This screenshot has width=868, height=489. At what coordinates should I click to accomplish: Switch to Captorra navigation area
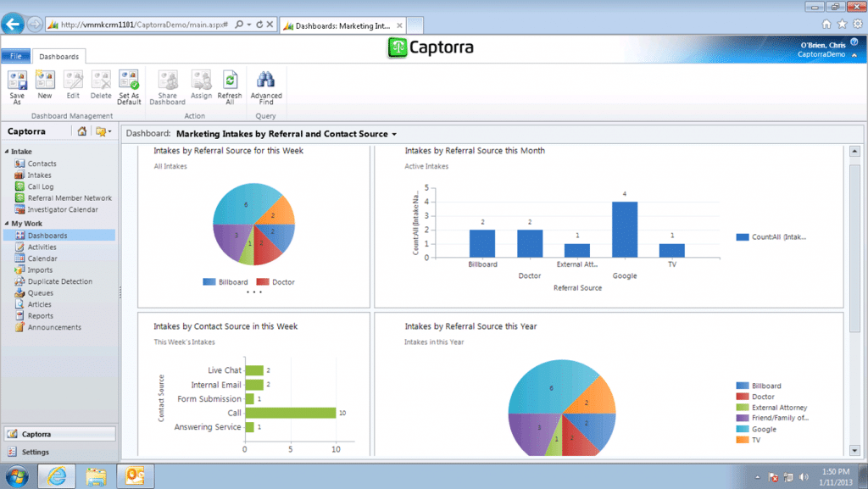coord(60,434)
